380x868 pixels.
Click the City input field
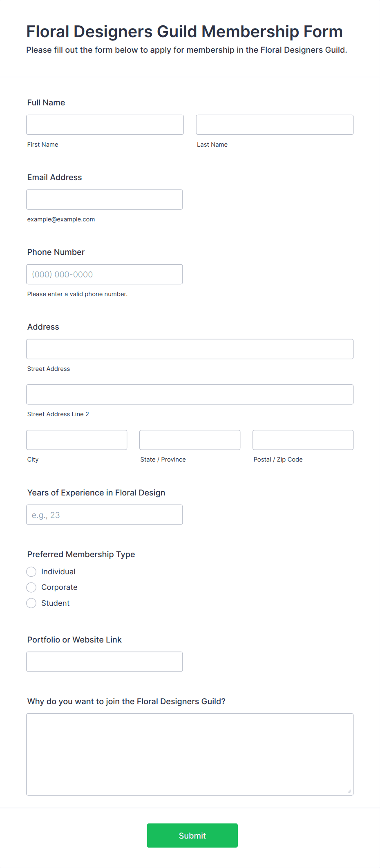[x=77, y=440]
